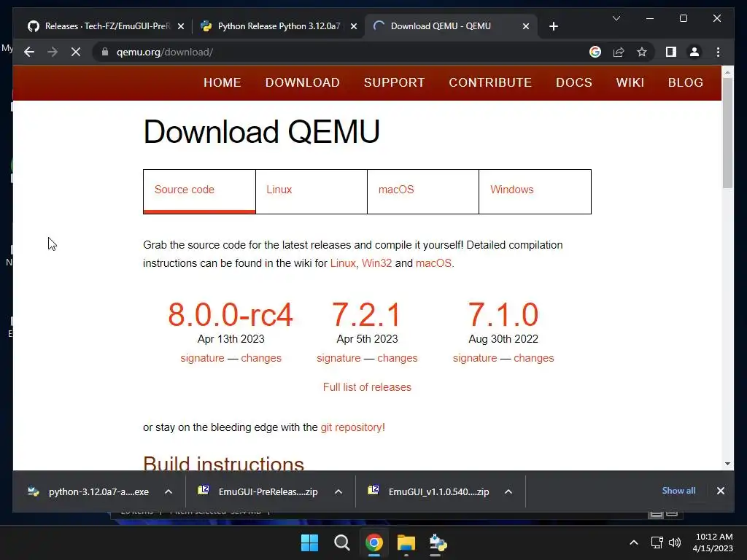
Task: Close the Download QEMU tab
Action: tap(525, 26)
